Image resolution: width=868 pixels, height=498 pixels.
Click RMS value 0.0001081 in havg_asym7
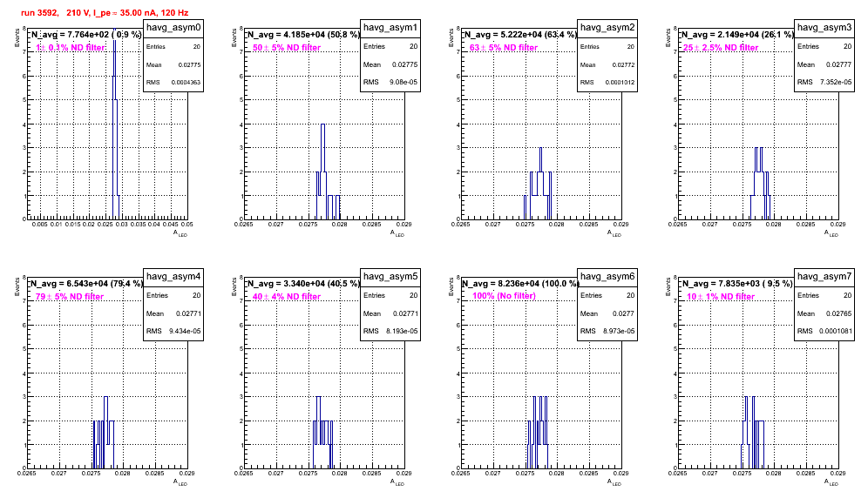point(837,331)
